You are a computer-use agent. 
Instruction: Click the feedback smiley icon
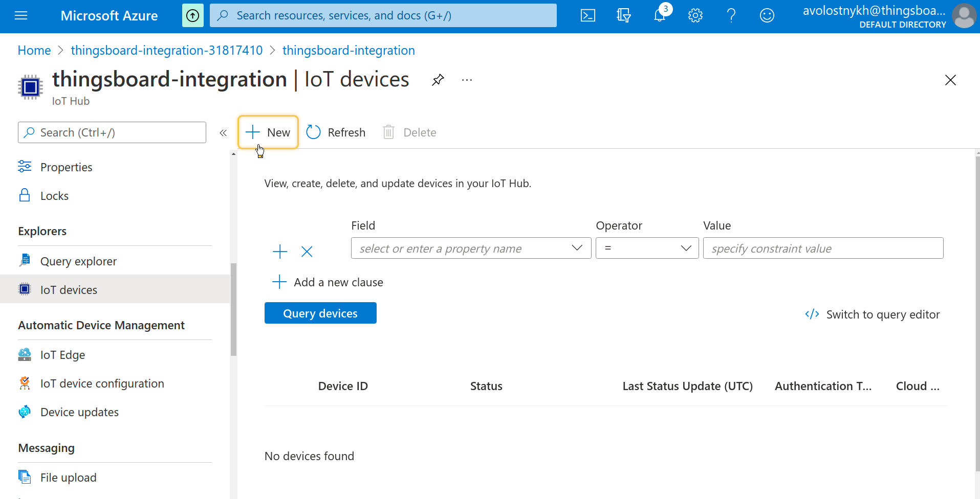point(767,16)
